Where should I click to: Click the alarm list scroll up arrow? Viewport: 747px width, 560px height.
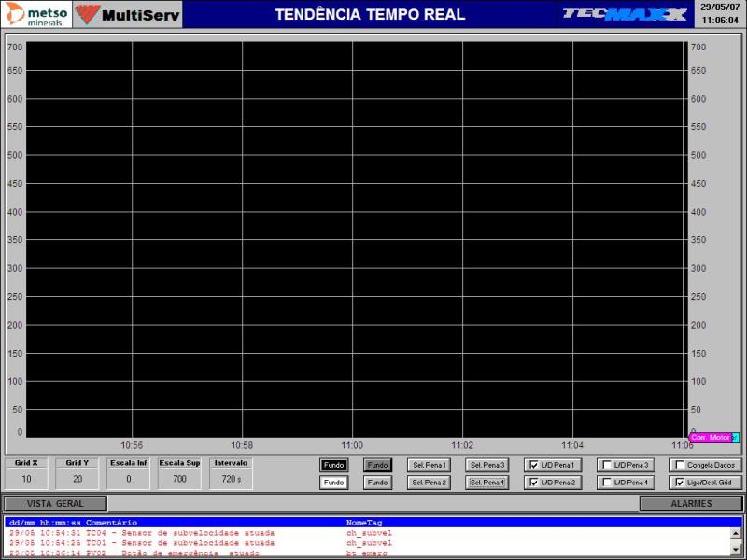737,533
